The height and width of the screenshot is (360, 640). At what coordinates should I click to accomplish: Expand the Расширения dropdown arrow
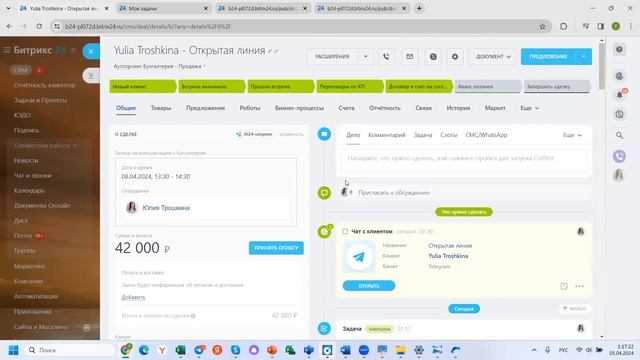[x=365, y=56]
